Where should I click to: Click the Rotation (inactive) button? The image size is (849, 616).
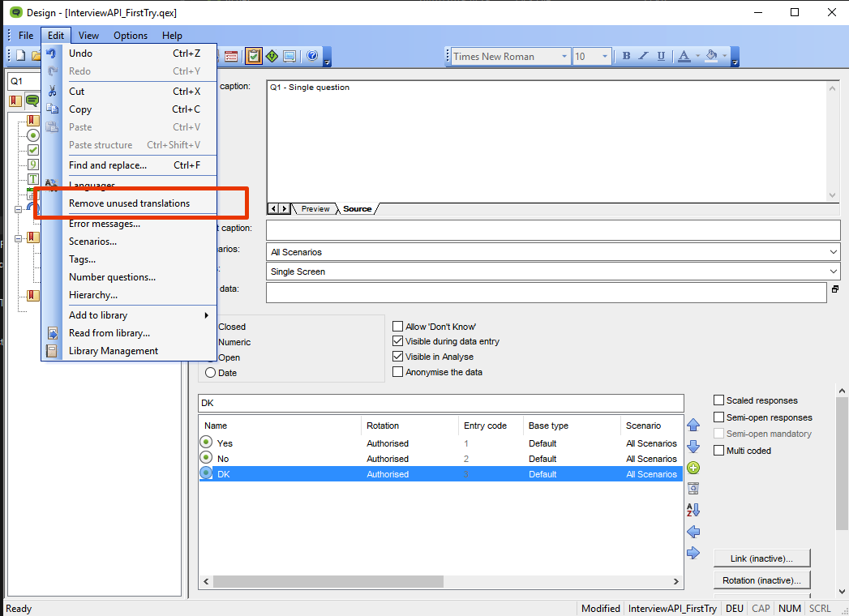(761, 580)
